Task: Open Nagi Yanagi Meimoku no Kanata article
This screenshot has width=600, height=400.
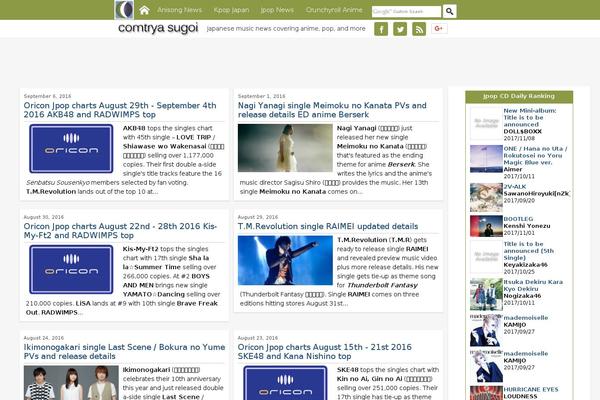Action: [x=332, y=110]
